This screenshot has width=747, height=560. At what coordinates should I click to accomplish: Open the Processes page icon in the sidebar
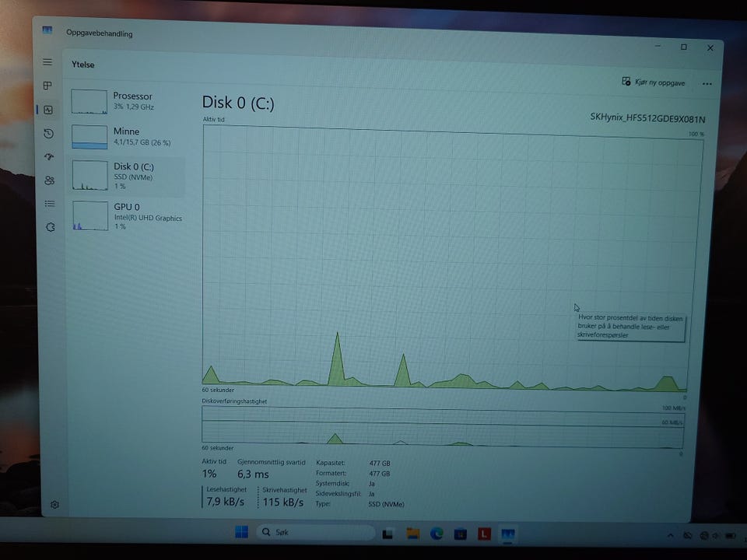click(x=47, y=86)
